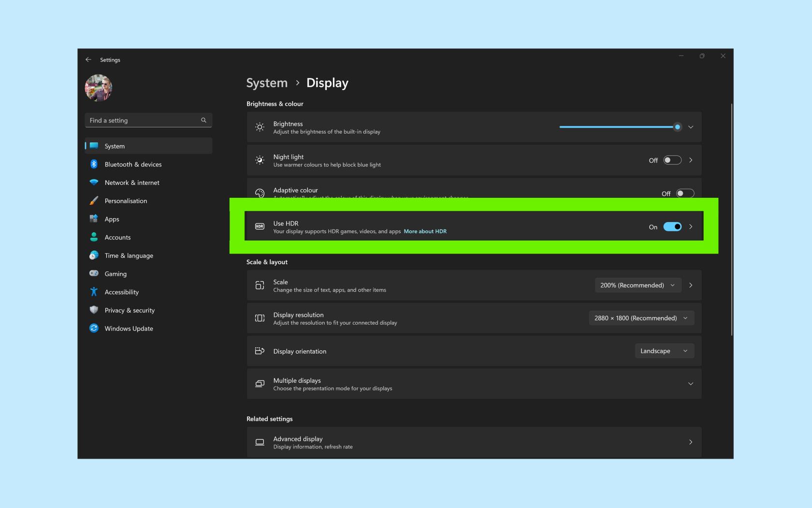Open the user profile picture
This screenshot has height=508, width=812.
99,88
